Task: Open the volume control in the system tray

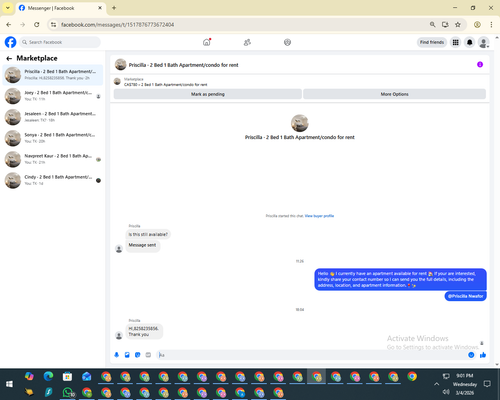Action: click(446, 392)
